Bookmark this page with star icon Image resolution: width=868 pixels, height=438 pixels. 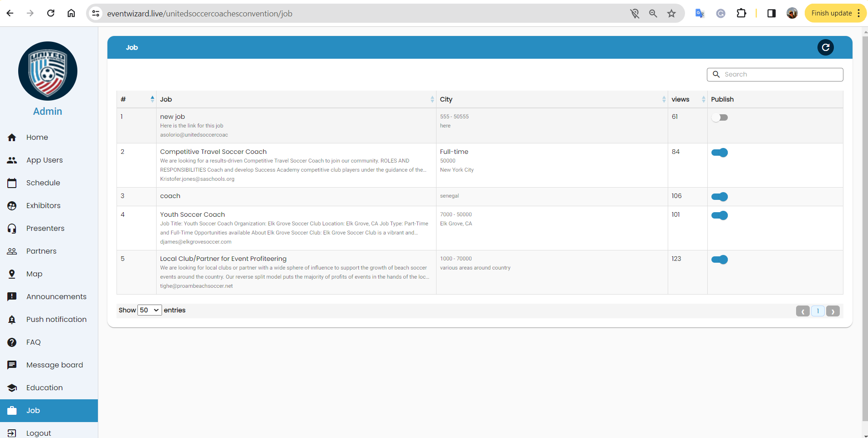pos(671,14)
